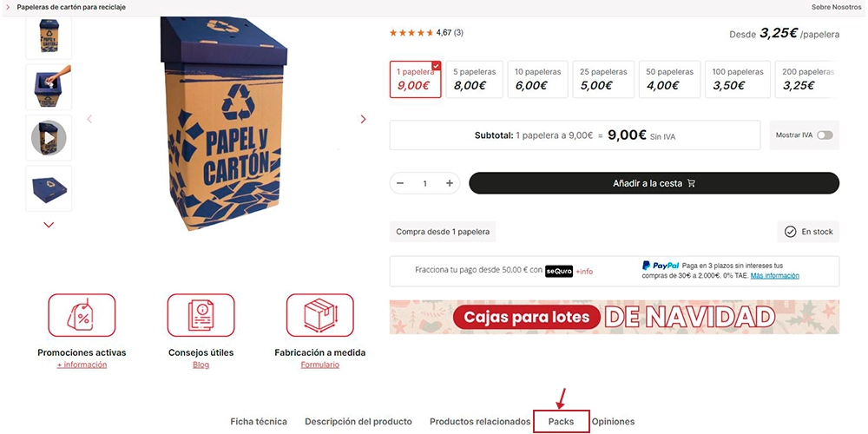Show next product image with right arrow
The image size is (868, 434).
click(363, 119)
